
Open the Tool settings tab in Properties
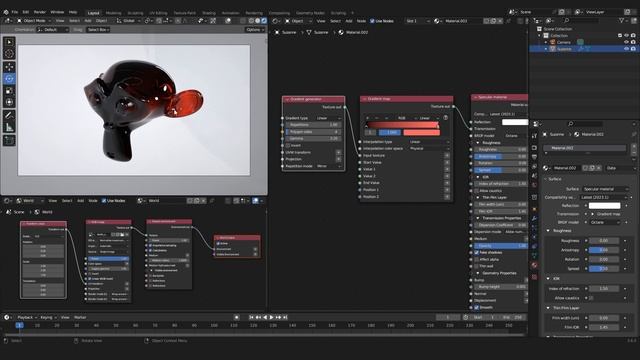[534, 136]
